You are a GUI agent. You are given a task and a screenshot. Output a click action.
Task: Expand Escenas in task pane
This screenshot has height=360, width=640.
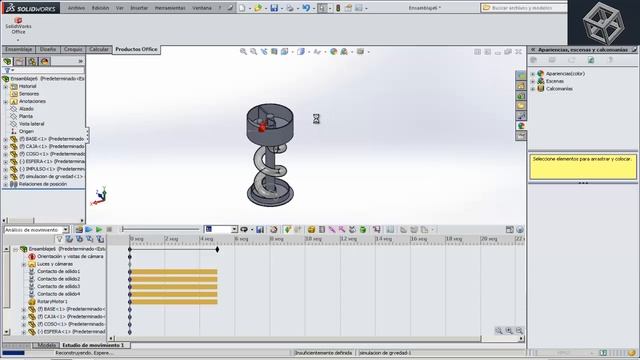pos(533,81)
